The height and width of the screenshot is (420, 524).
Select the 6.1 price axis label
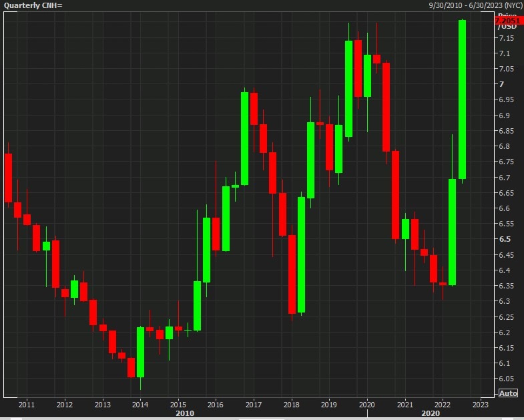tap(505, 363)
